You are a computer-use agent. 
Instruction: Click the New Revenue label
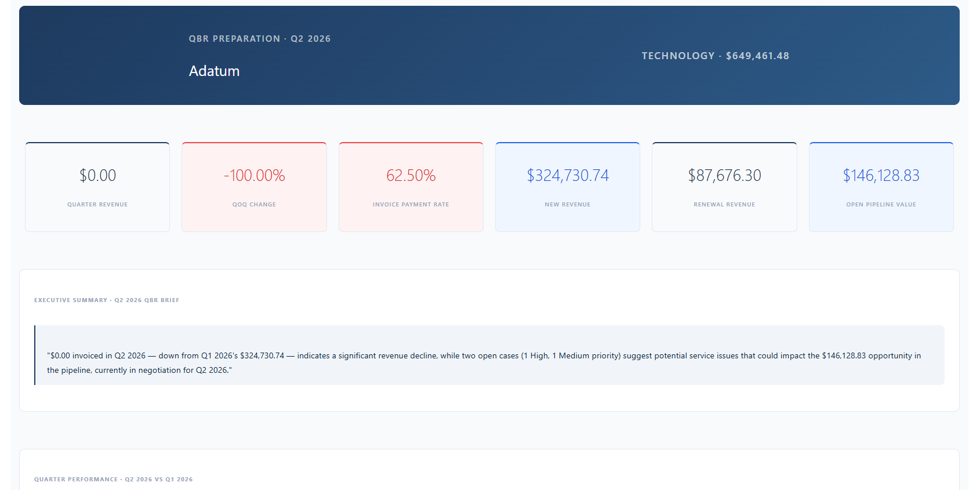[x=568, y=205]
